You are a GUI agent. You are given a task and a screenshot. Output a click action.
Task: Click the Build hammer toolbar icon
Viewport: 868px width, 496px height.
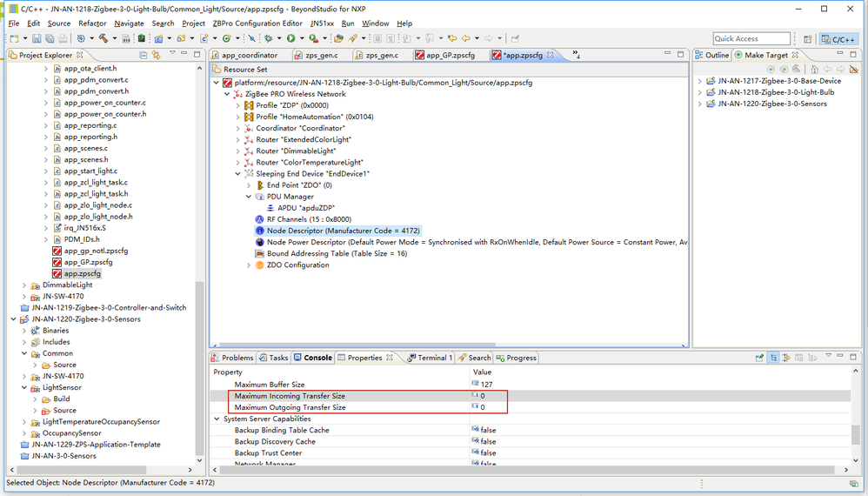(x=103, y=39)
